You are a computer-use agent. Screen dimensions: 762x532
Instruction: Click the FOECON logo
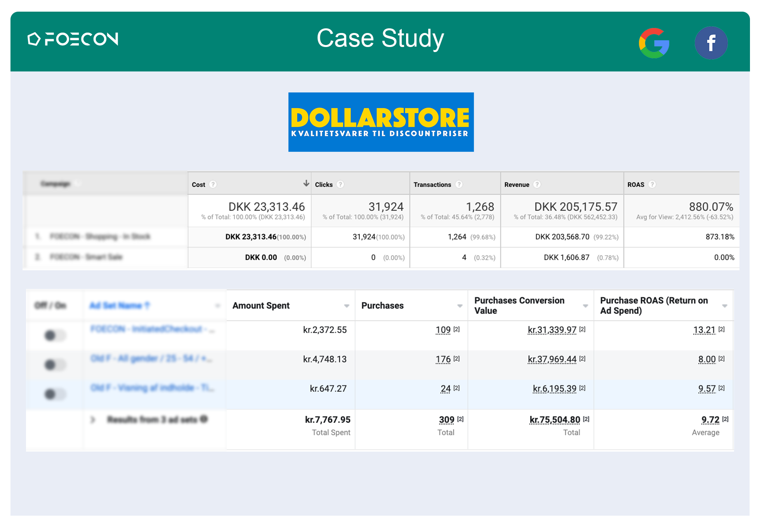point(73,39)
